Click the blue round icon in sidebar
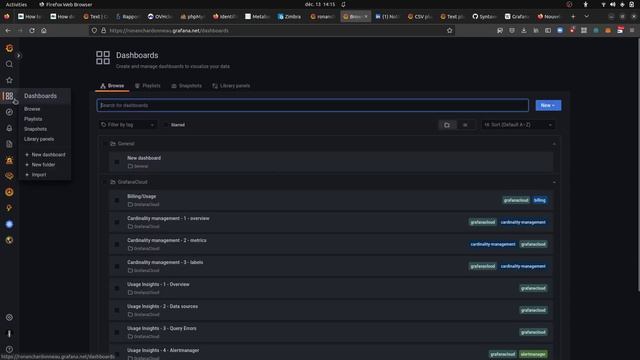640x360 pixels. point(9,224)
